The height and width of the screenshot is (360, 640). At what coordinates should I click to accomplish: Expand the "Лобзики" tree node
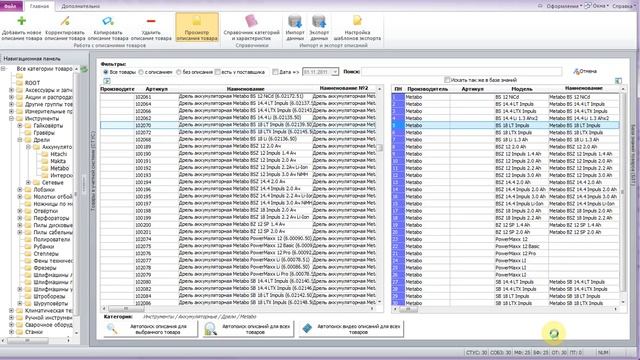(x=20, y=189)
